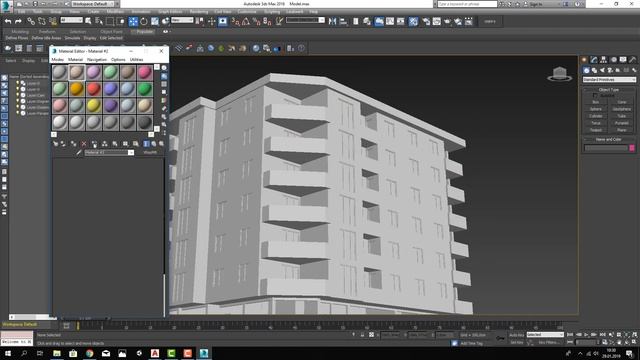Open the Chrome taskbar icon
This screenshot has width=640, height=360.
(89, 353)
